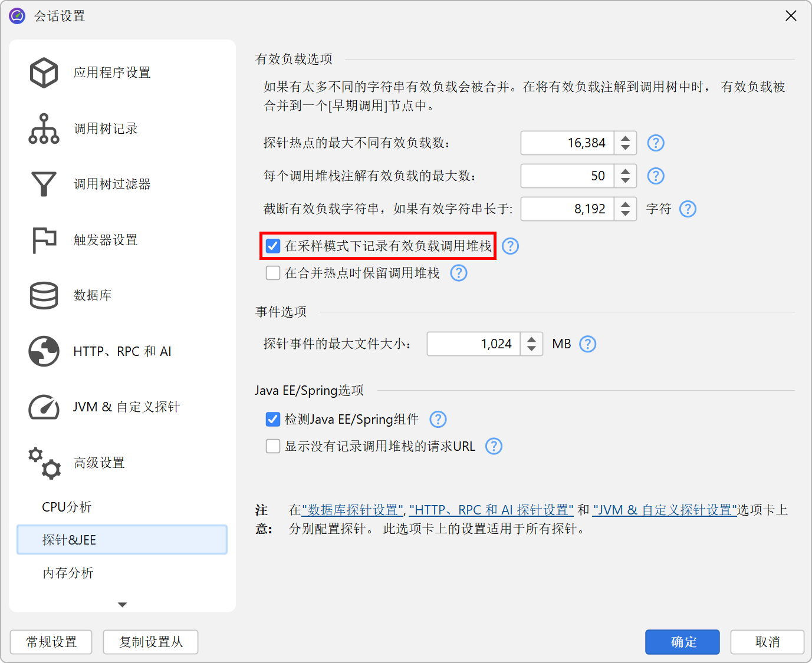Select 内存分析 in the sidebar
This screenshot has width=812, height=663.
(x=68, y=573)
